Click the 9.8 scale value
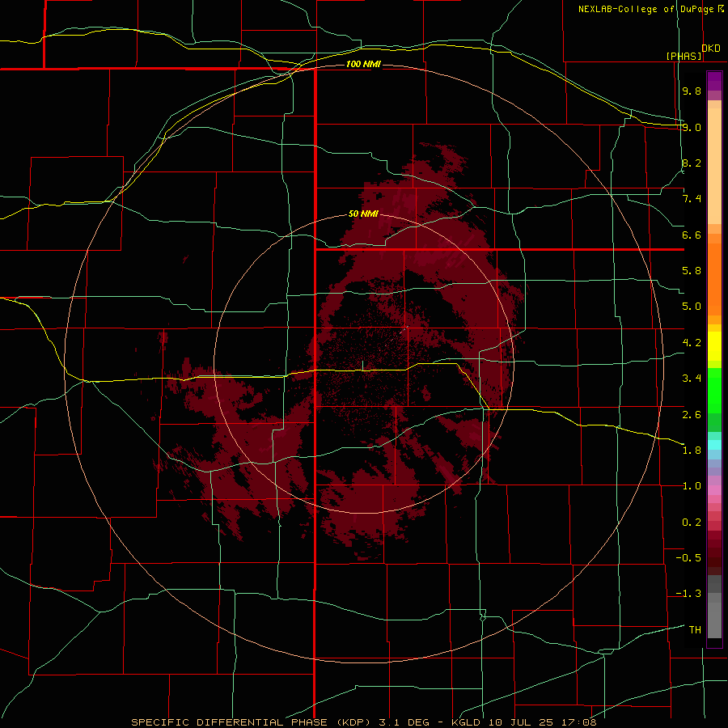Viewport: 728px width, 728px height. [x=692, y=91]
